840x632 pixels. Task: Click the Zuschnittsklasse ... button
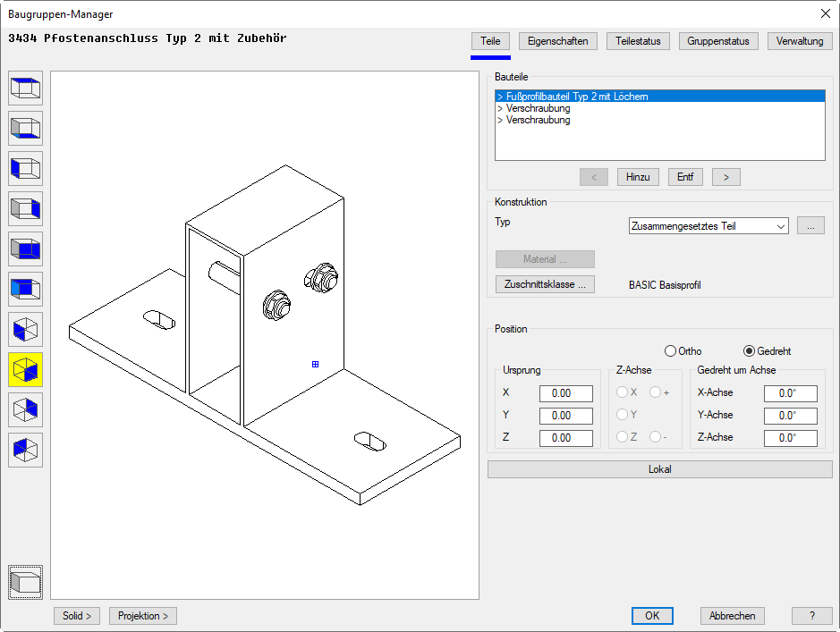(x=545, y=285)
